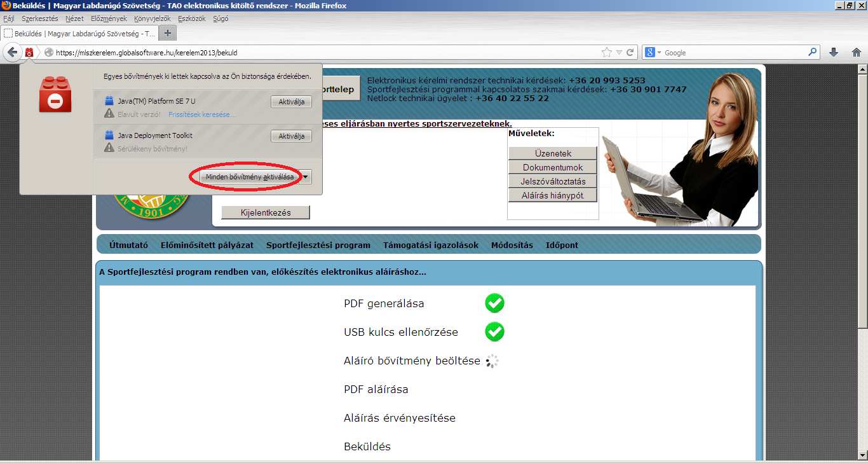Click the Beküldés step text
868x463 pixels.
click(367, 446)
